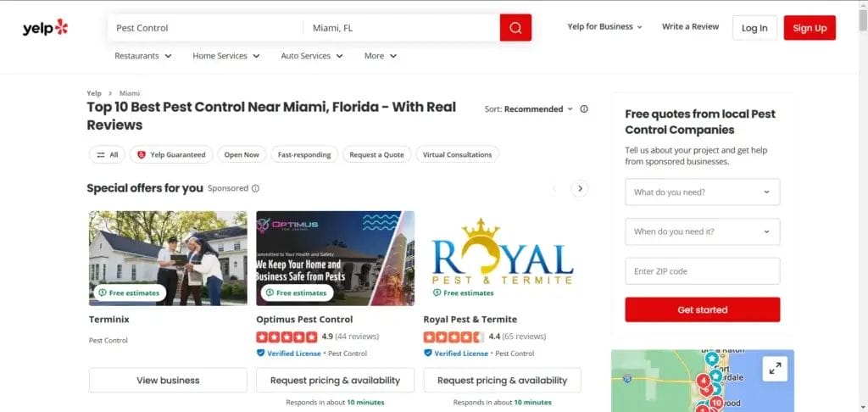Open the Restaurants menu
Viewport: 868px width, 412px height.
[142, 56]
